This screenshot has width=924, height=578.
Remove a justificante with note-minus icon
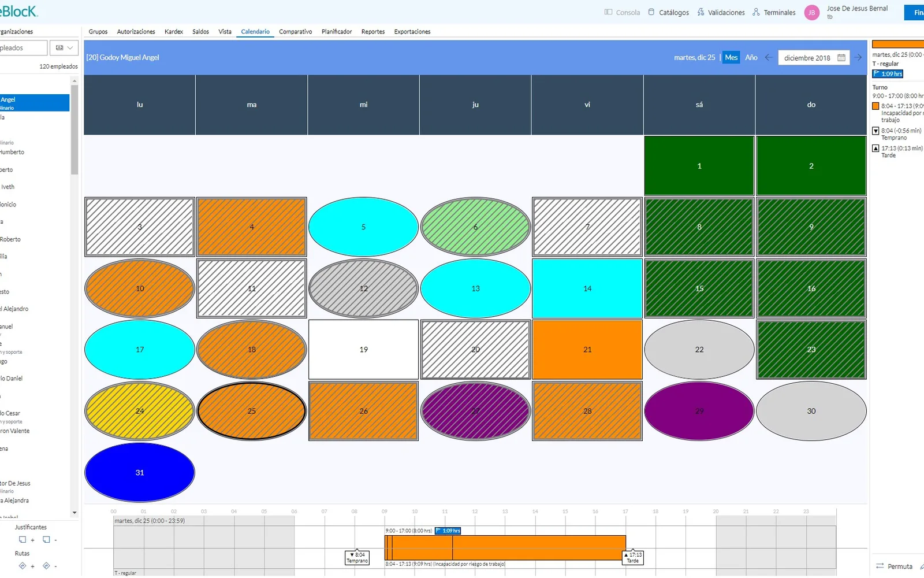(50, 540)
